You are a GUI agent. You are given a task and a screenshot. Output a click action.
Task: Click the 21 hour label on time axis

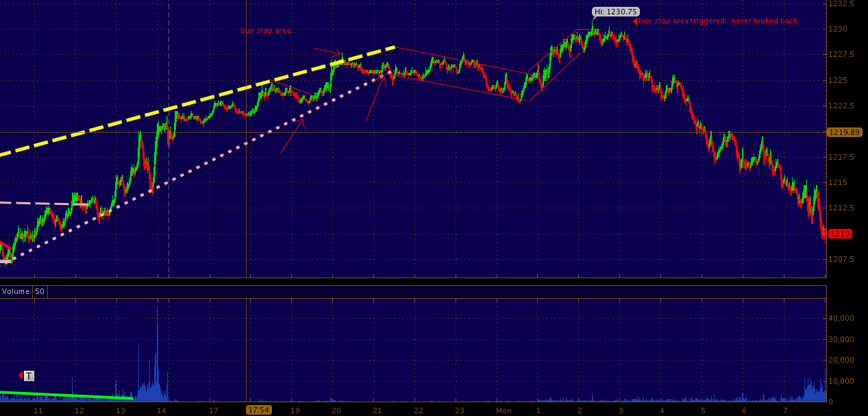377,411
